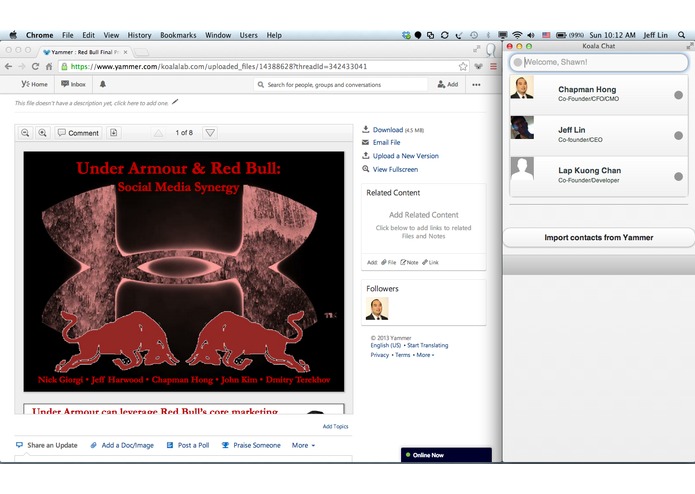Expand the footer More link
Viewport: 695px width, 494px height.
[425, 355]
